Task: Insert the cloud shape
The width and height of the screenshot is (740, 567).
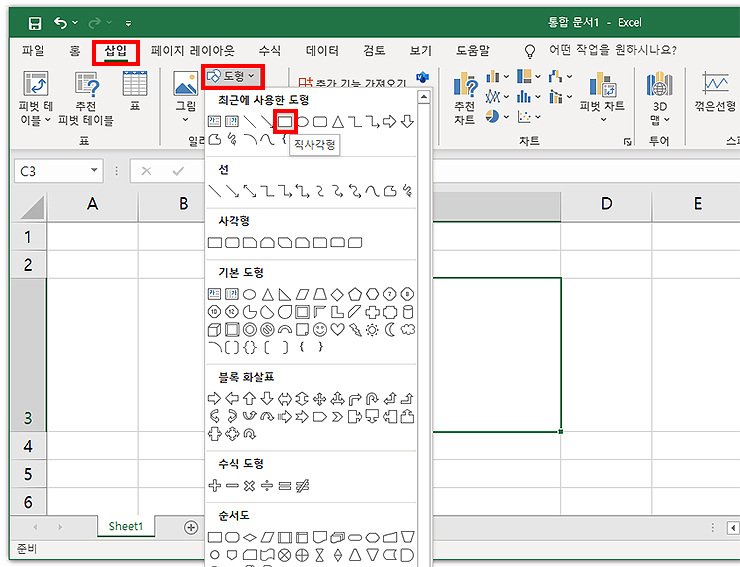Action: [407, 330]
